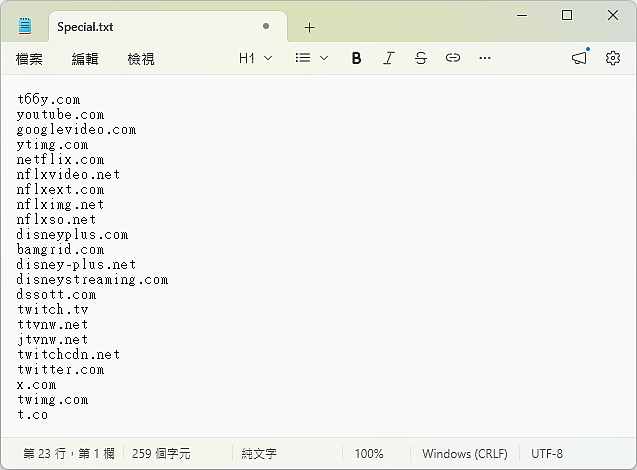
Task: Open the 檢視 menu
Action: [141, 59]
